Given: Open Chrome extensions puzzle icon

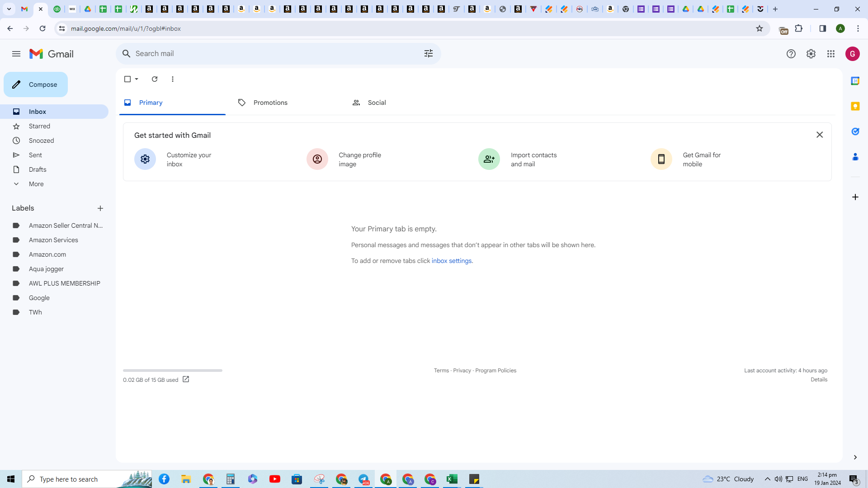Looking at the screenshot, I should pos(799,28).
